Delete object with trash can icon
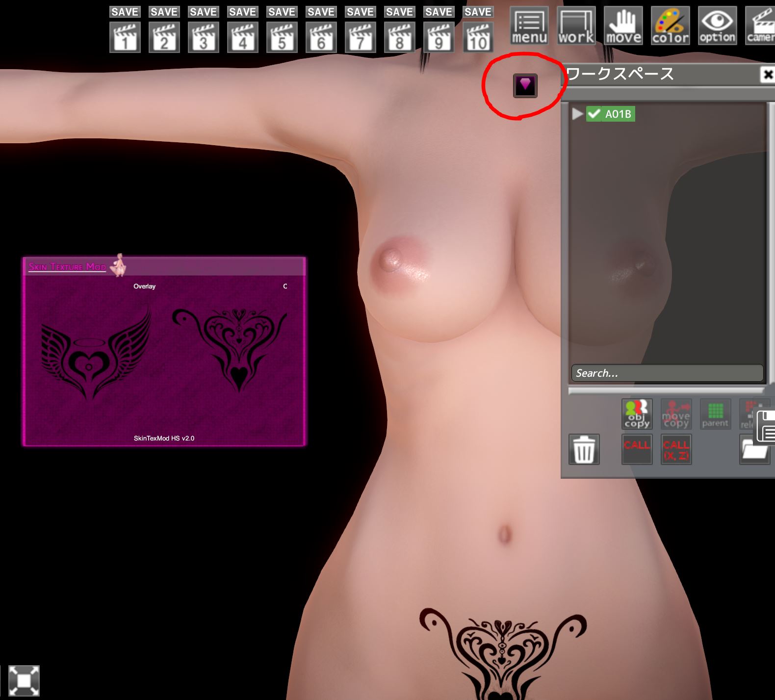 [x=584, y=449]
